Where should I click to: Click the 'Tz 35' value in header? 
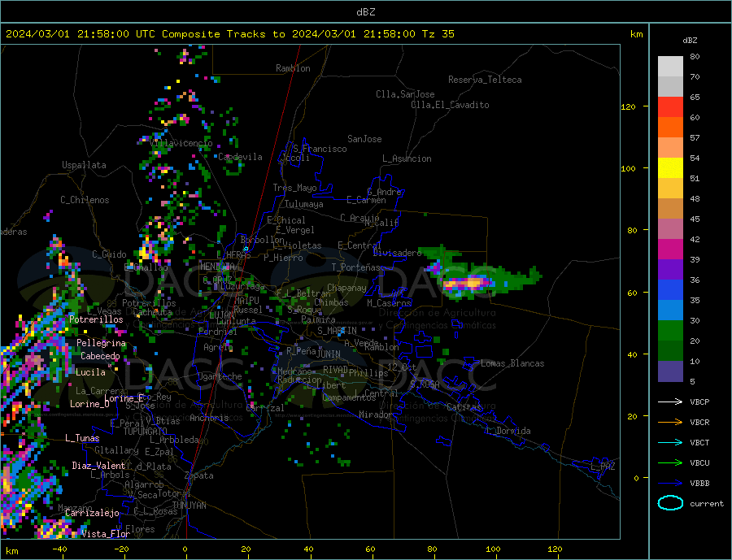click(438, 34)
